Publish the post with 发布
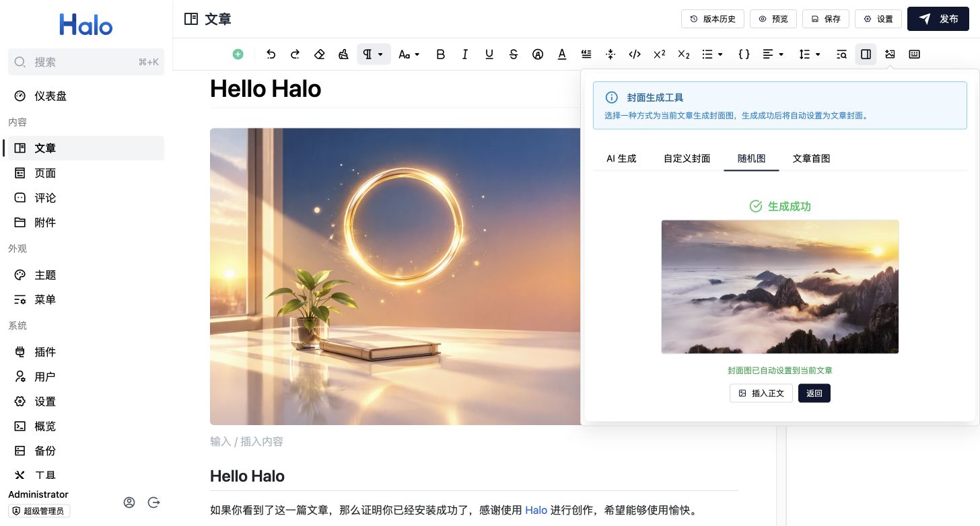Viewport: 980px width, 526px height. click(x=938, y=19)
